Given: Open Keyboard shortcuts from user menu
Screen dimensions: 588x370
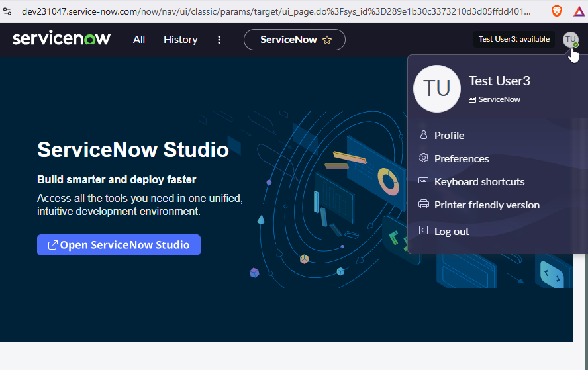Looking at the screenshot, I should [x=479, y=181].
